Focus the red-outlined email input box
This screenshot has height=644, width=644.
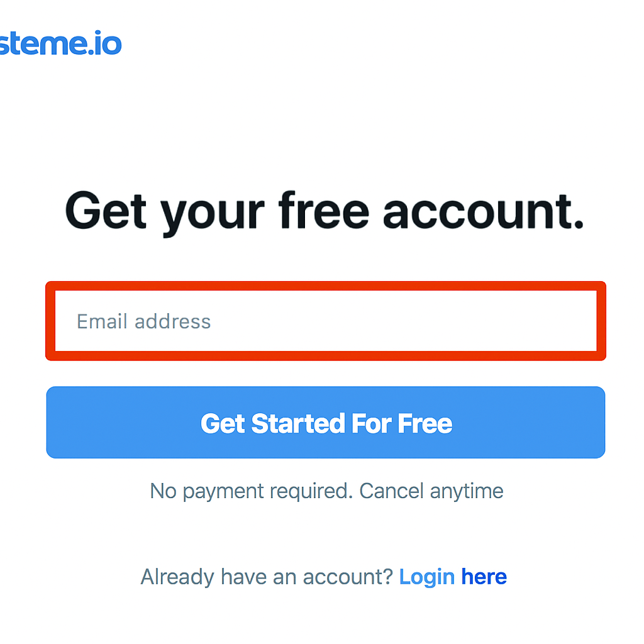point(326,321)
